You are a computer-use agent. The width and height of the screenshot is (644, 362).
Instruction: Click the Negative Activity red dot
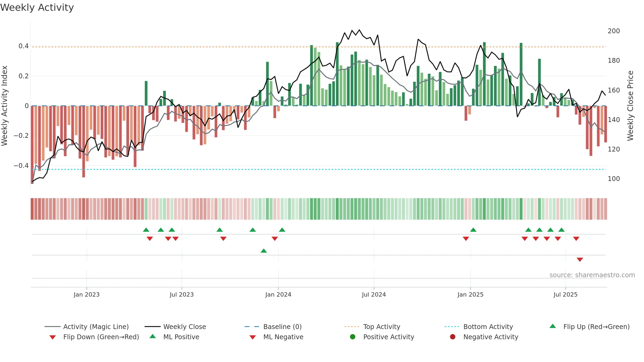pos(453,337)
